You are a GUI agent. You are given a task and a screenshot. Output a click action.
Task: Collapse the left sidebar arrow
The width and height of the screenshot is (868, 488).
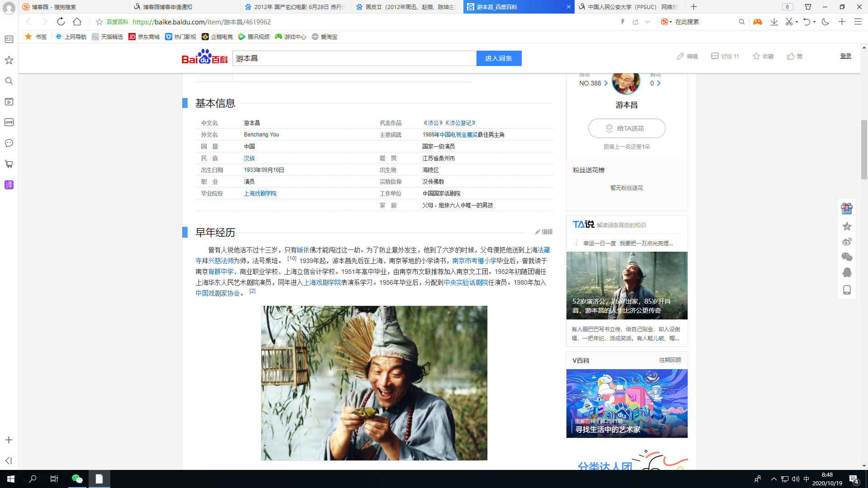(x=9, y=460)
